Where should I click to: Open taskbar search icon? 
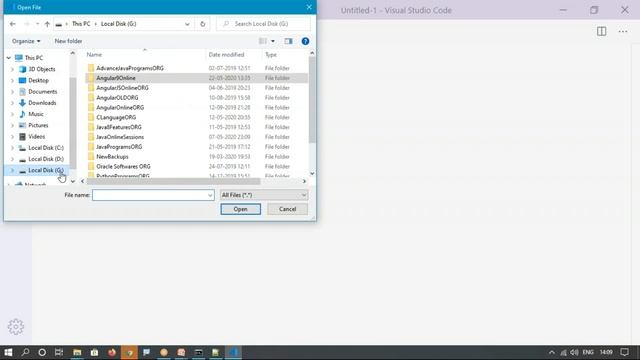point(25,352)
